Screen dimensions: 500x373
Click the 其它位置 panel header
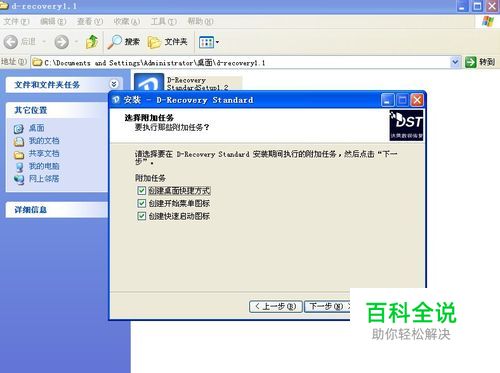tap(57, 110)
